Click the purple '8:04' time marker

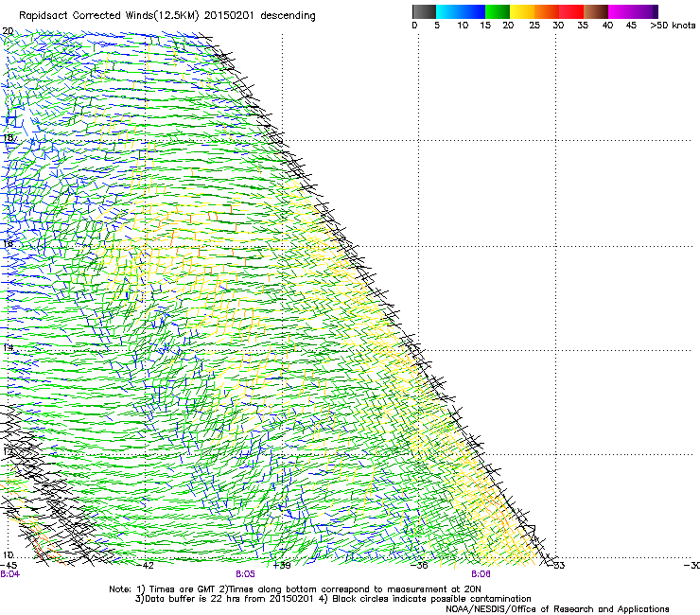pos(10,574)
